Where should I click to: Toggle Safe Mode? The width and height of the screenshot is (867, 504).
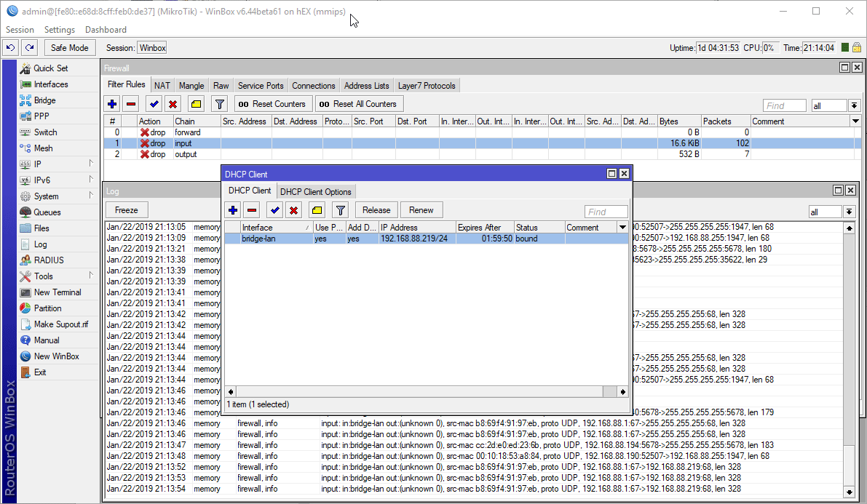(70, 48)
